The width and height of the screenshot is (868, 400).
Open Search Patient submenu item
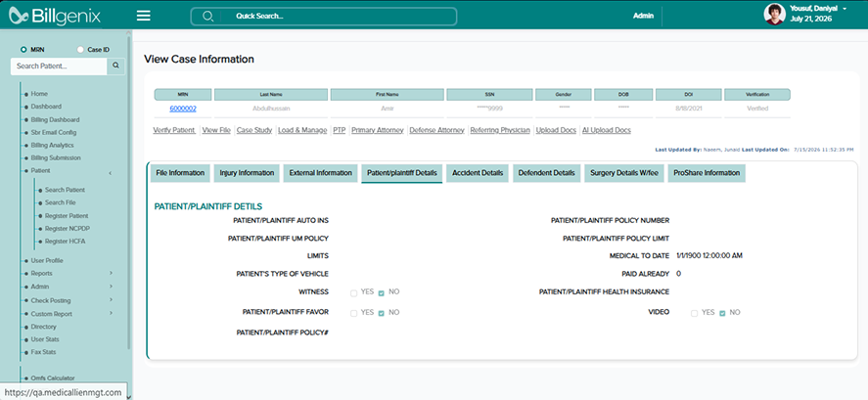65,190
